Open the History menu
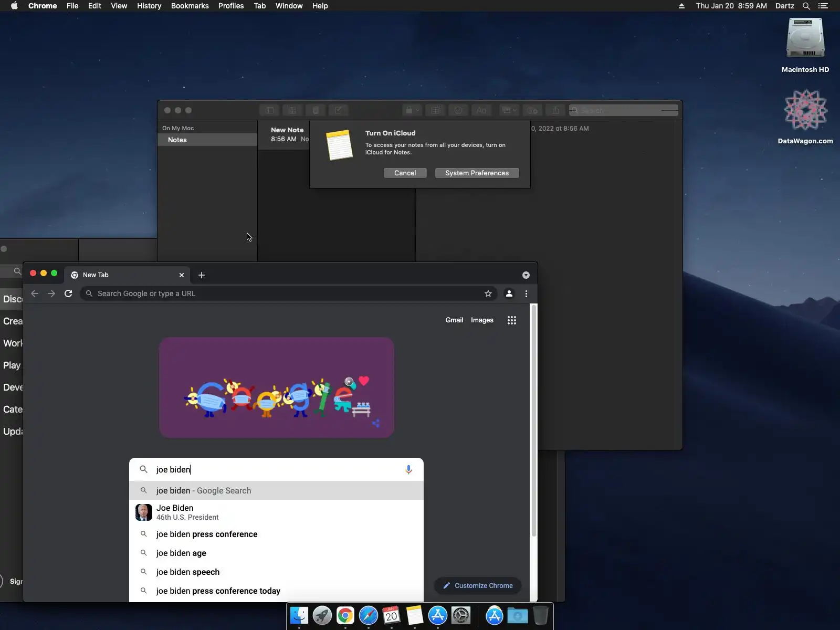 (x=149, y=6)
